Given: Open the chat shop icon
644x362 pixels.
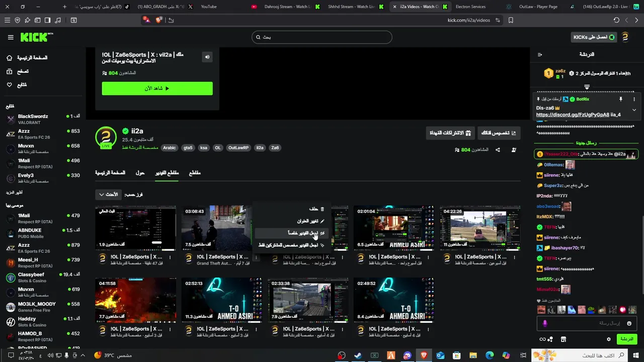Looking at the screenshot, I should coord(563,339).
